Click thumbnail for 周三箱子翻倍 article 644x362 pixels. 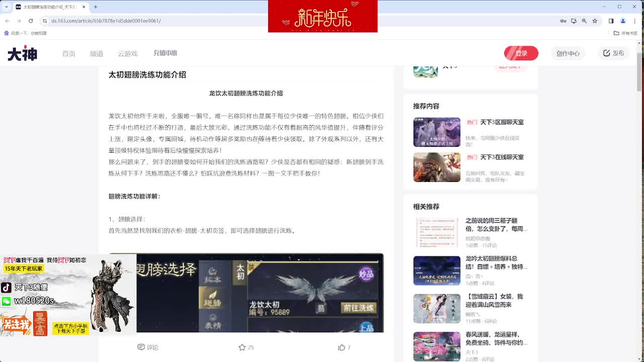click(x=437, y=232)
